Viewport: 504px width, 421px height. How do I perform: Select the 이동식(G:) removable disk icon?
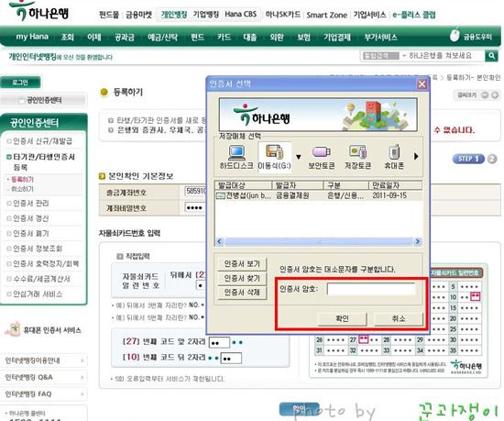tap(275, 157)
